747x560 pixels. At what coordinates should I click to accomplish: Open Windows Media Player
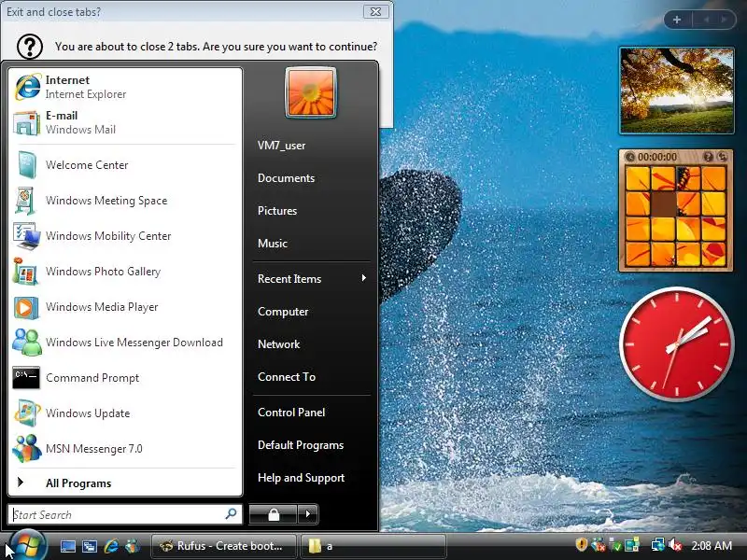click(x=125, y=307)
